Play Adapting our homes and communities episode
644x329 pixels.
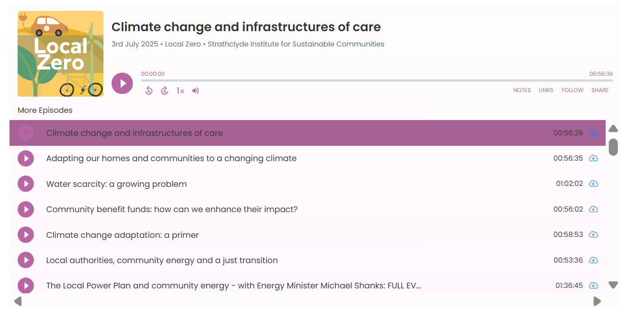click(x=26, y=158)
